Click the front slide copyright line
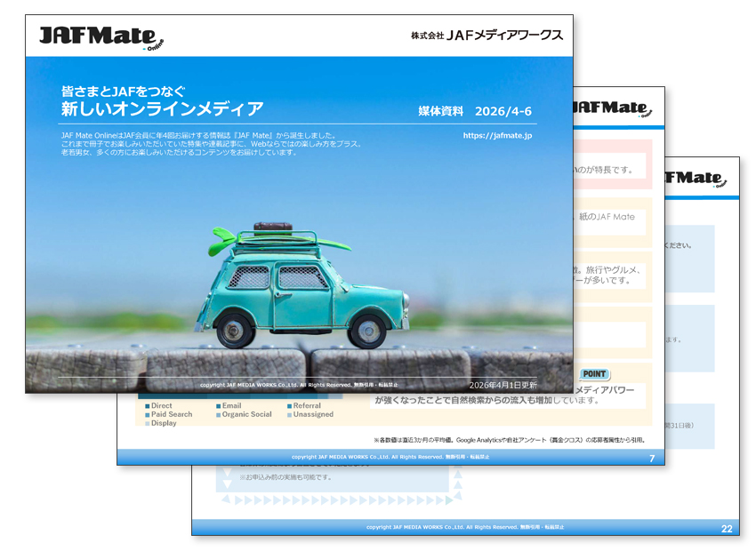Screen dimensions: 756x551 coord(299,385)
